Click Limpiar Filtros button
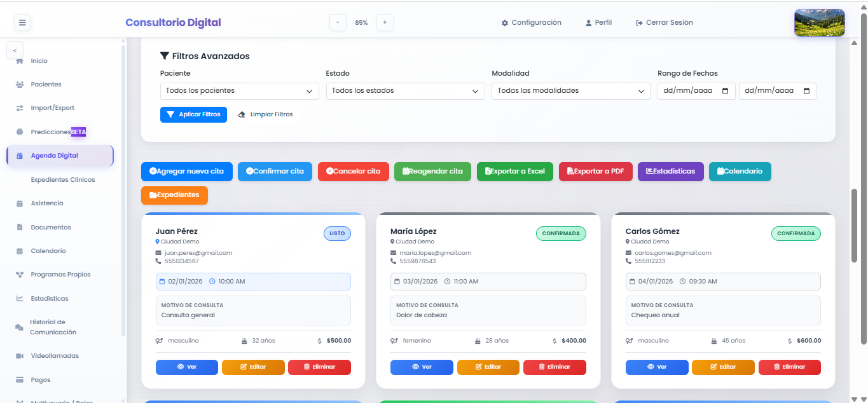 tap(265, 114)
